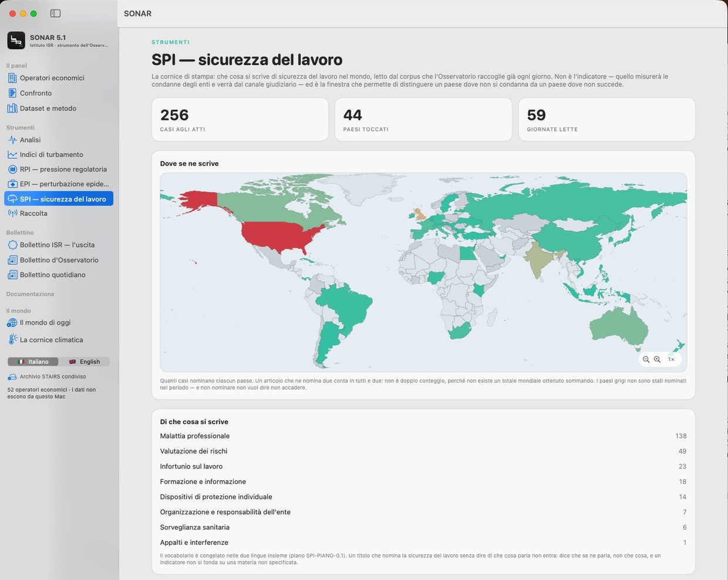Click Australia on the world map
Screen dimensions: 728x580
[x=618, y=325]
